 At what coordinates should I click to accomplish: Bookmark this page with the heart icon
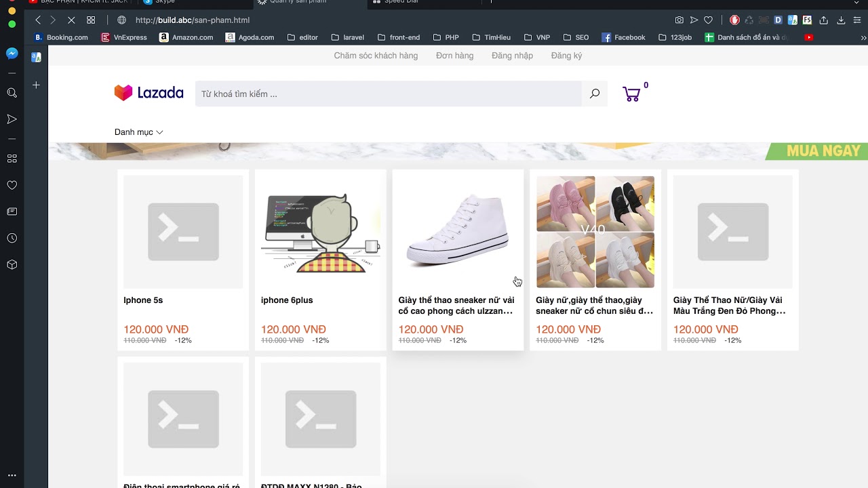(708, 20)
